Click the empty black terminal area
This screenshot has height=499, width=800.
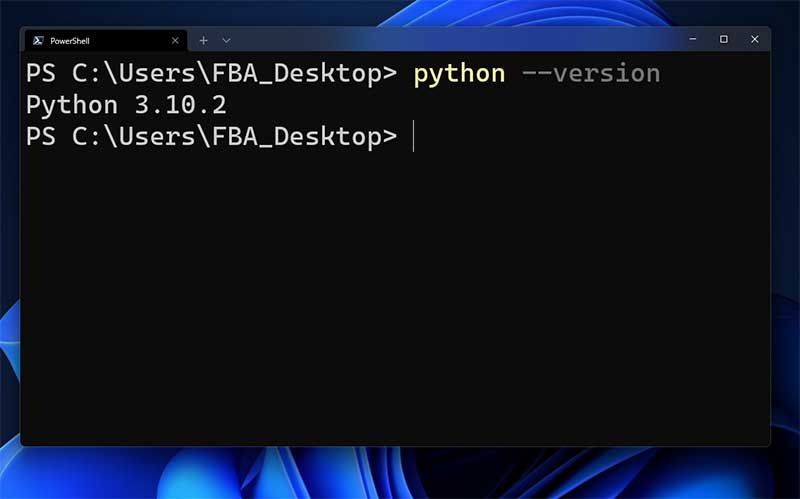click(400, 300)
